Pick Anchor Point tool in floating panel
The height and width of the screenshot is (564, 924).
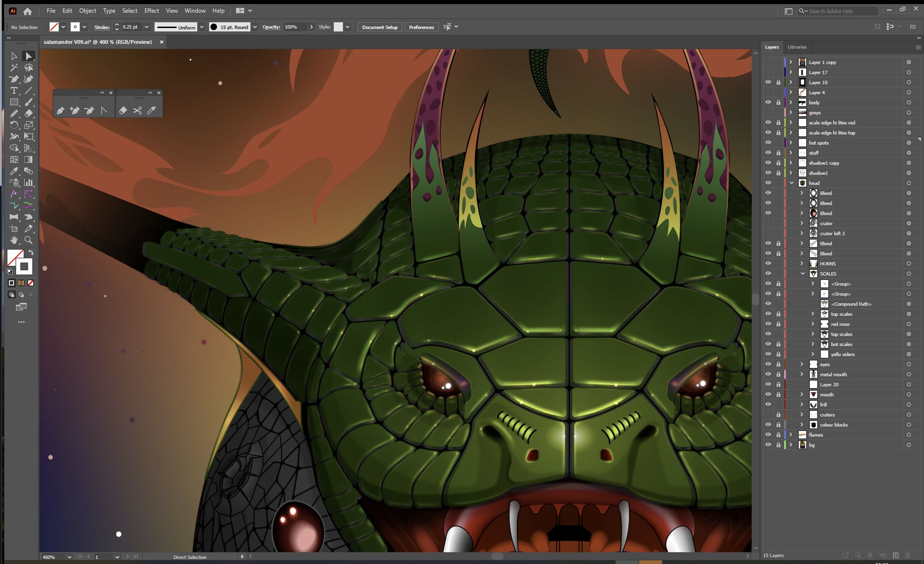(x=104, y=110)
